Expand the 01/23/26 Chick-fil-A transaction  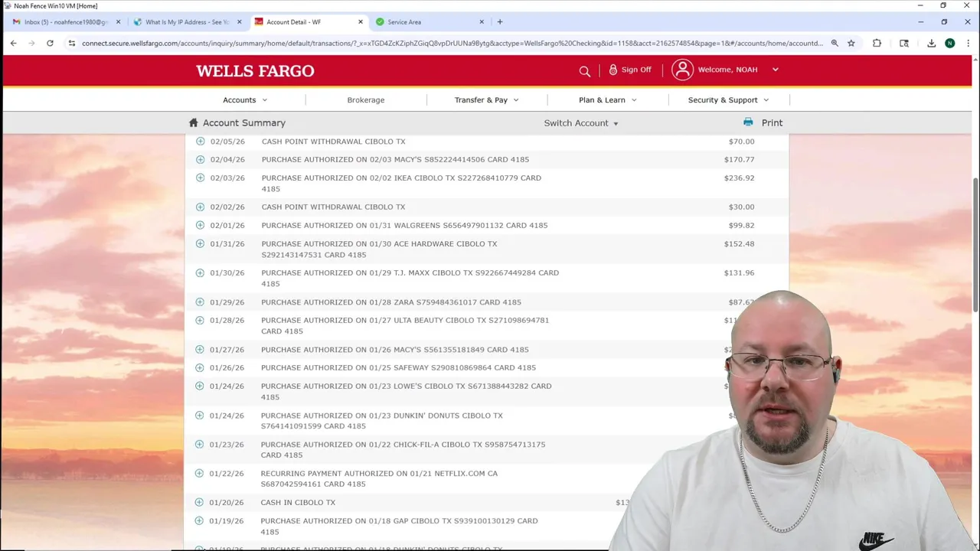pos(199,445)
